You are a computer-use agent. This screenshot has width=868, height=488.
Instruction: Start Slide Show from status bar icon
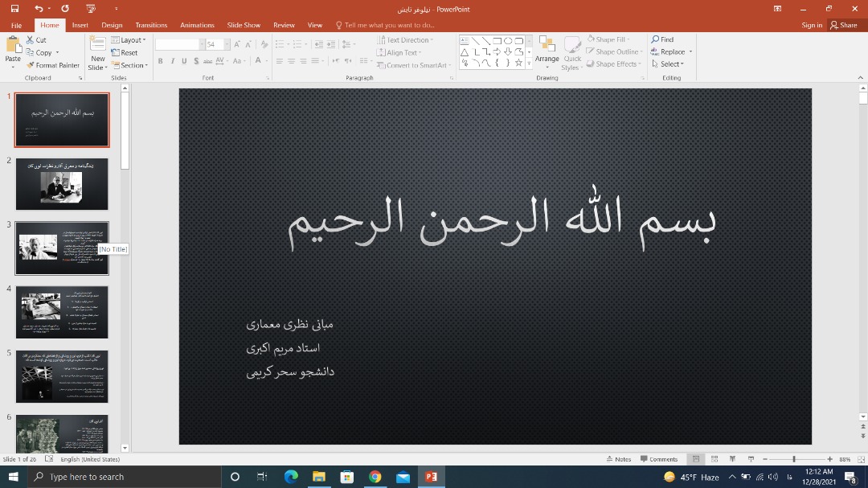click(x=750, y=459)
